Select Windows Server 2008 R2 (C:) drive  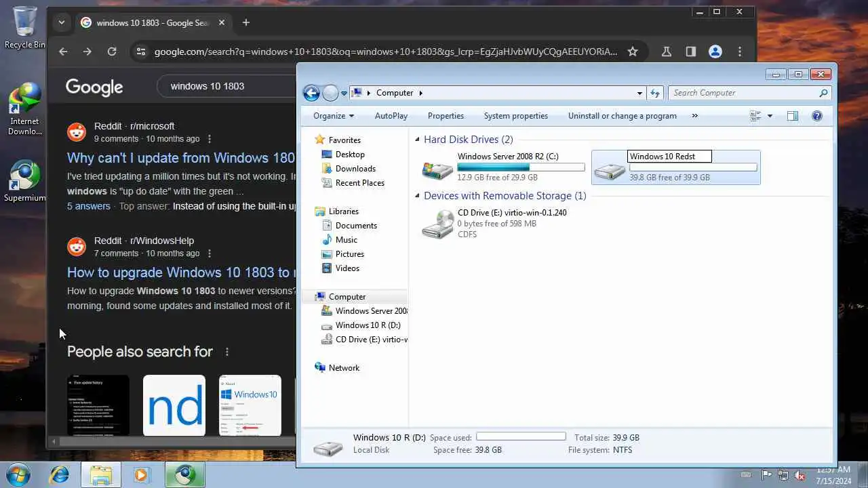tap(503, 167)
